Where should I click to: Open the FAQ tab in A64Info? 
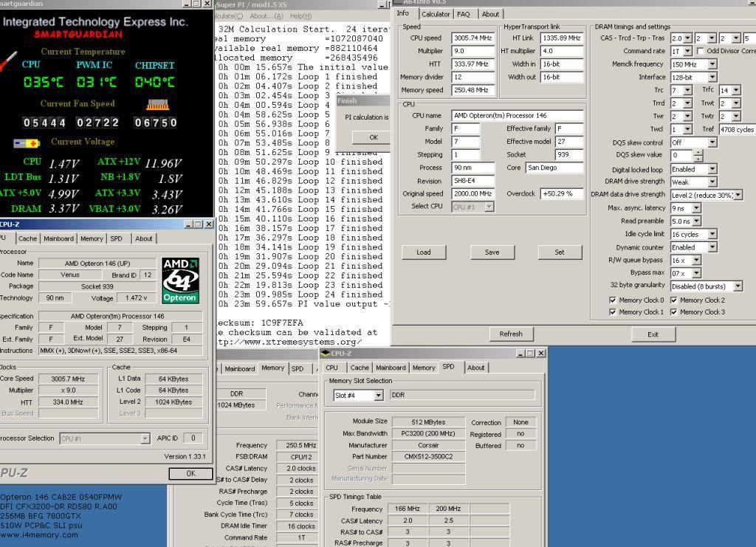click(x=464, y=14)
